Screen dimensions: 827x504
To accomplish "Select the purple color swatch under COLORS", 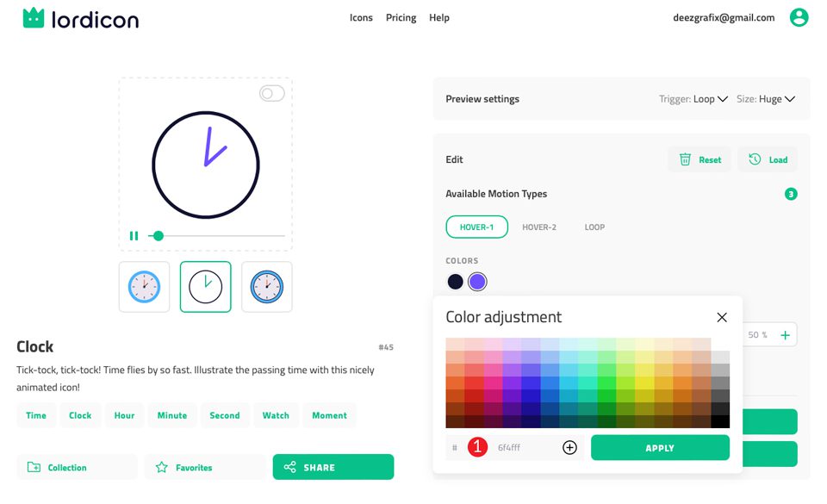I will [477, 281].
